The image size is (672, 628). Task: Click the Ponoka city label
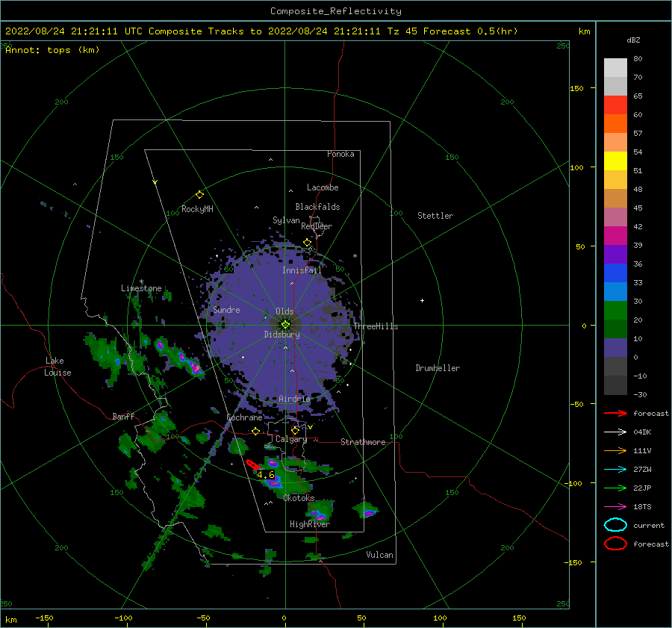[x=340, y=154]
